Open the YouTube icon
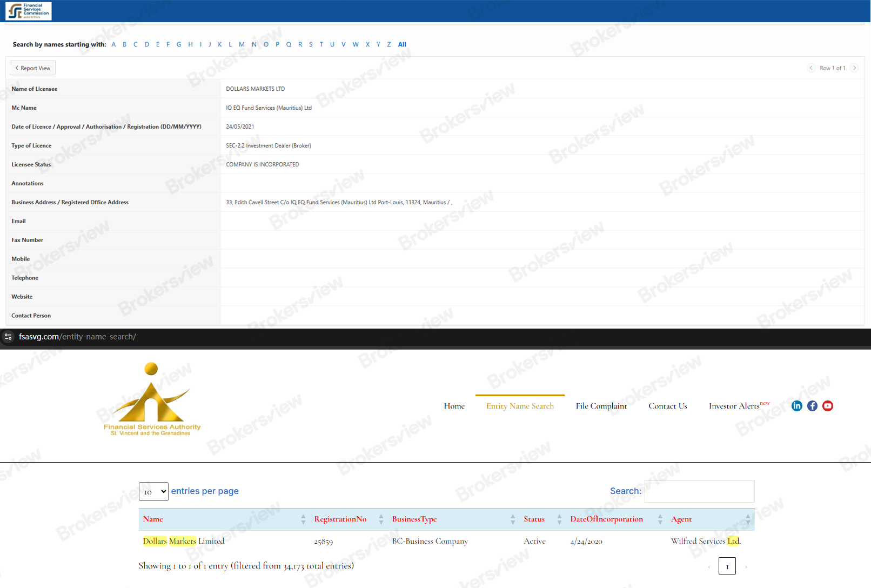871x588 pixels. 828,406
